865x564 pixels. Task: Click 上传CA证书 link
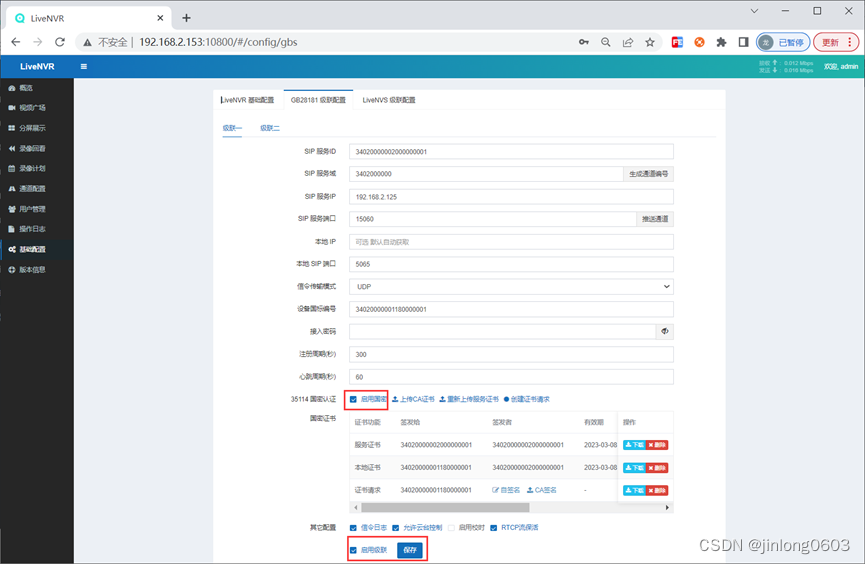(x=414, y=400)
